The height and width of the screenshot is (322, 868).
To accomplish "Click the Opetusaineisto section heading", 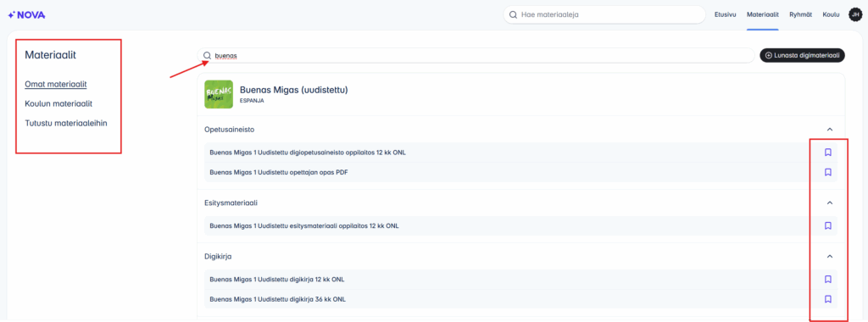I will pyautogui.click(x=229, y=130).
